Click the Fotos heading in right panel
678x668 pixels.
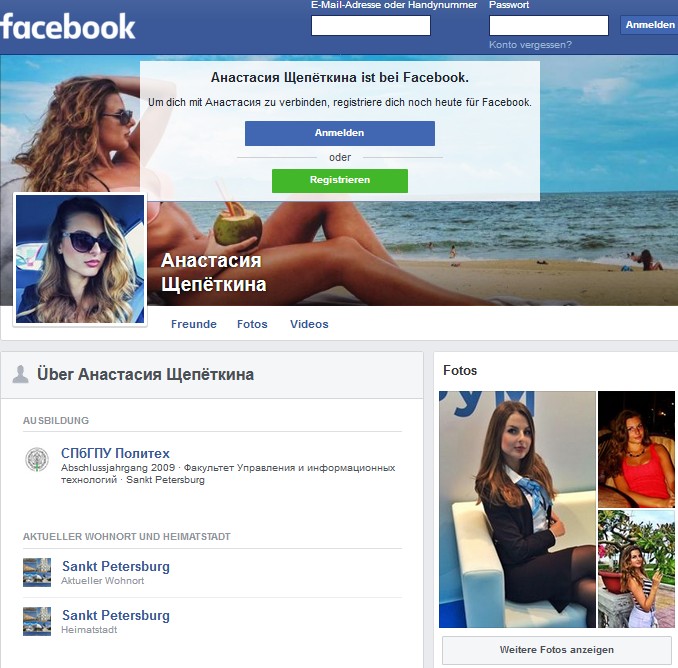click(x=460, y=371)
